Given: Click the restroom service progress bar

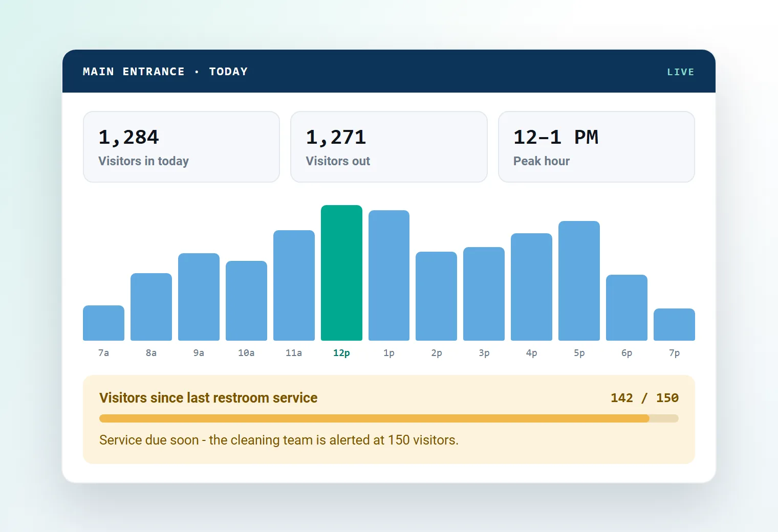Looking at the screenshot, I should (x=389, y=418).
